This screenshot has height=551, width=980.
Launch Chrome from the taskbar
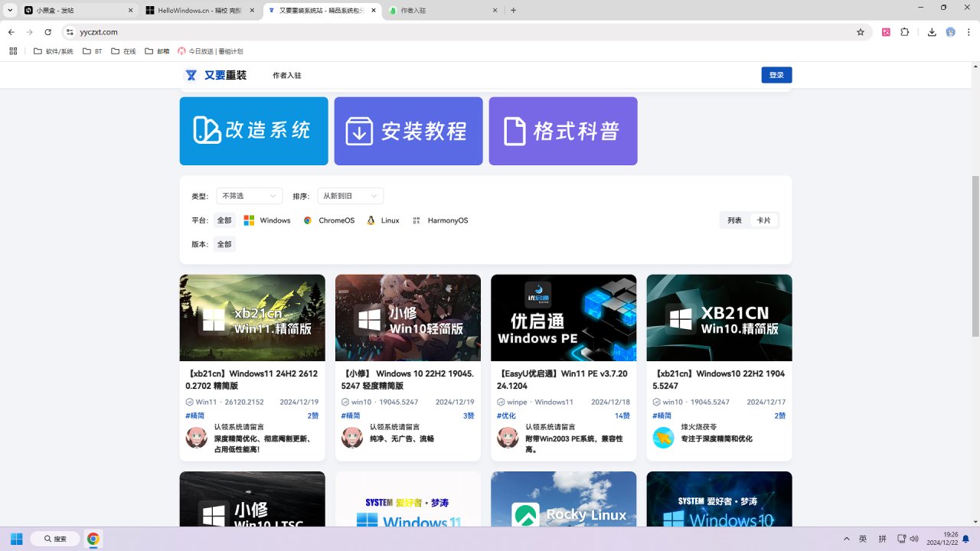click(93, 539)
